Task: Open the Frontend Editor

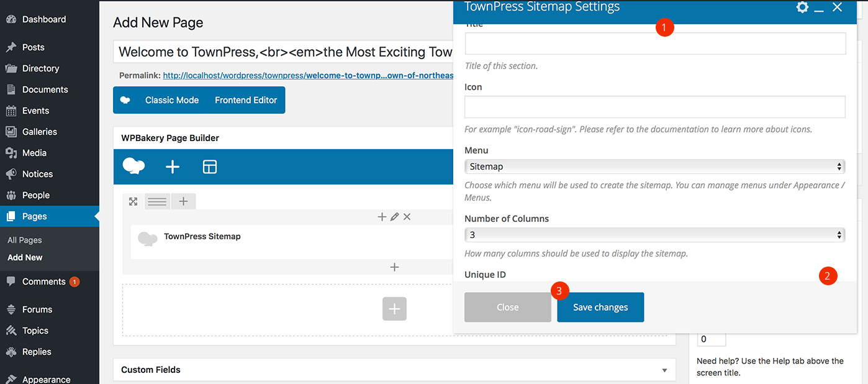Action: (x=246, y=100)
